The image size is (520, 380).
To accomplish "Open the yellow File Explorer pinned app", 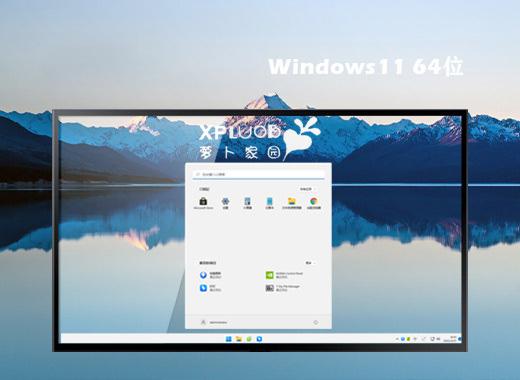I will click(292, 203).
